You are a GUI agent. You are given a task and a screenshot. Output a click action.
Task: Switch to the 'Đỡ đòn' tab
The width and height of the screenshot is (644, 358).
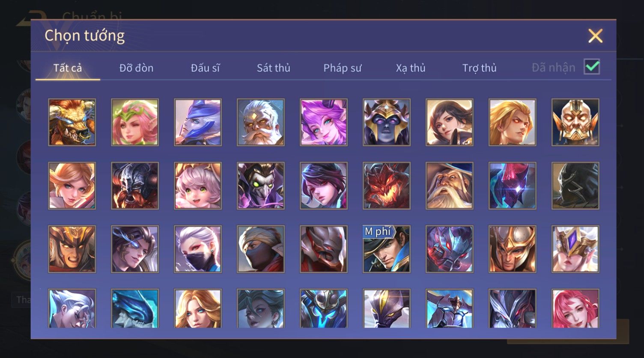136,68
